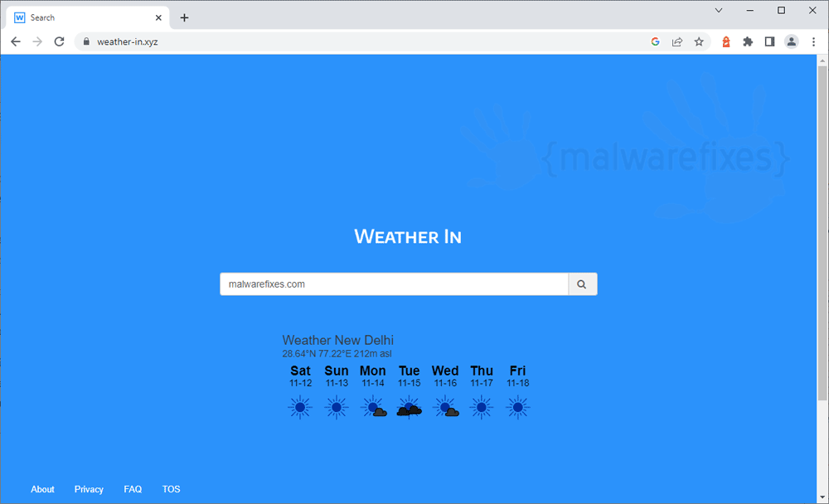
Task: Open the Privacy footer link
Action: point(89,489)
